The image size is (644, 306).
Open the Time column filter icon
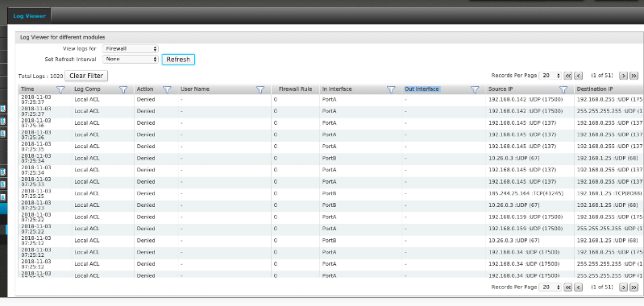[60, 89]
